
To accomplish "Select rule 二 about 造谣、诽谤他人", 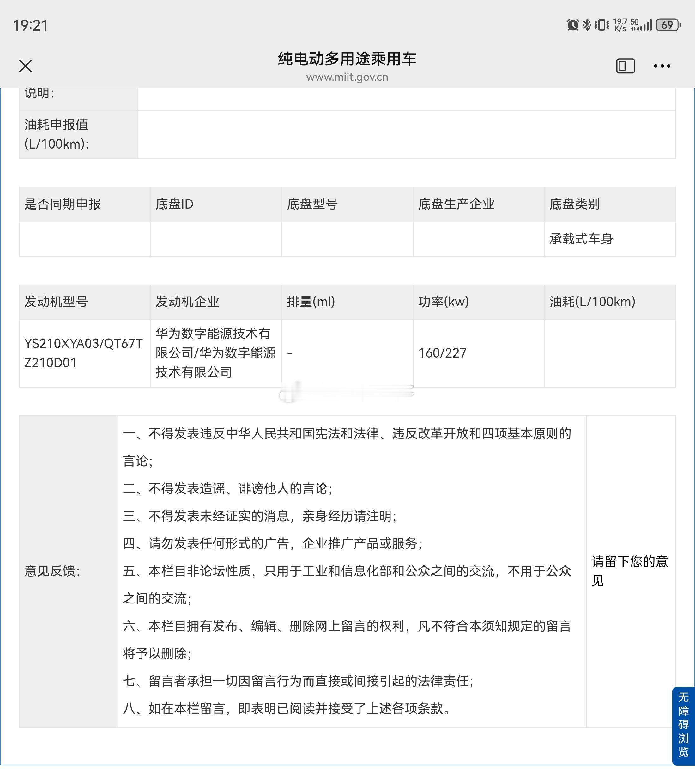I will (228, 488).
